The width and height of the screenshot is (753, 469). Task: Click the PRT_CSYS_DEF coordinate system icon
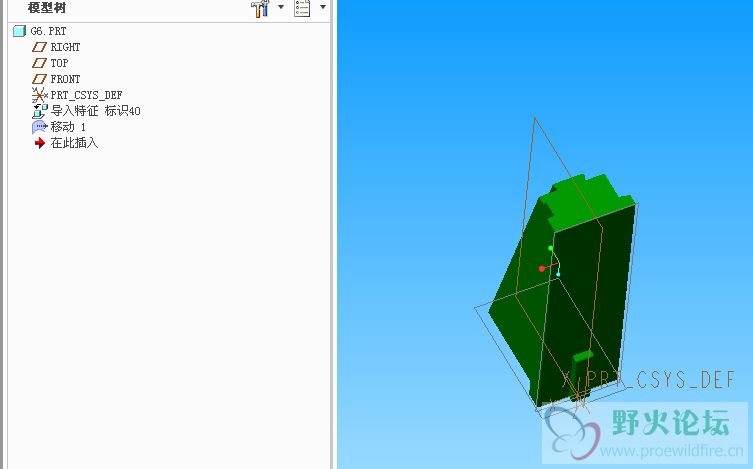[x=39, y=95]
